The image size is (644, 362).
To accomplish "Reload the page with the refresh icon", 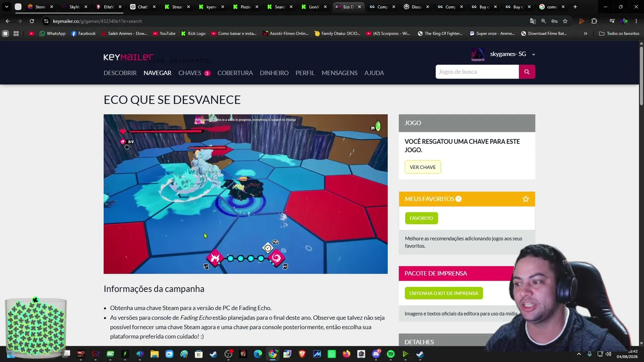I will pos(32,21).
